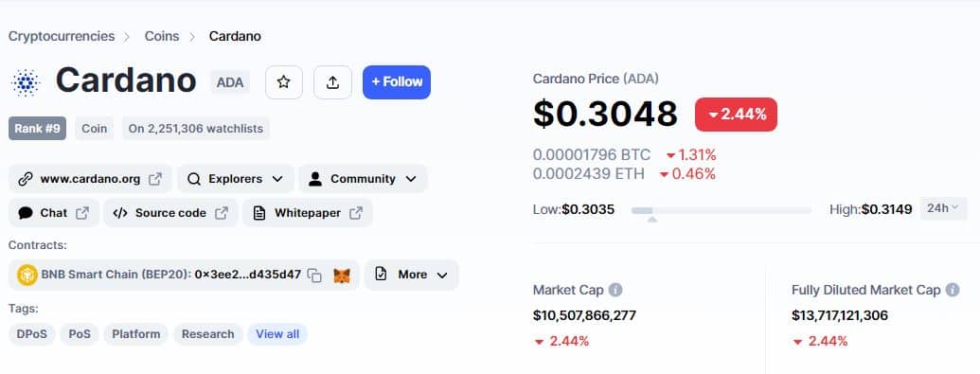Screen dimensions: 980x374
Task: Open the Whitepaper link
Action: (308, 213)
